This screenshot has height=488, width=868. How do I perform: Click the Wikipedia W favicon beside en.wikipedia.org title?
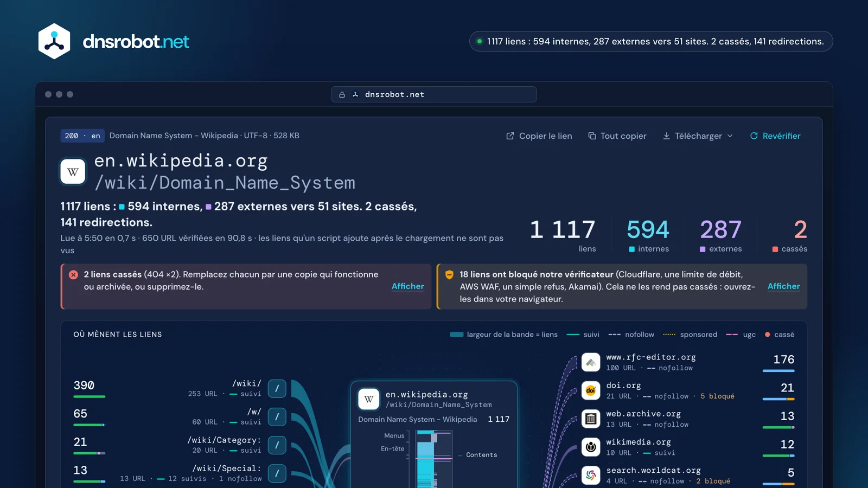(x=73, y=172)
